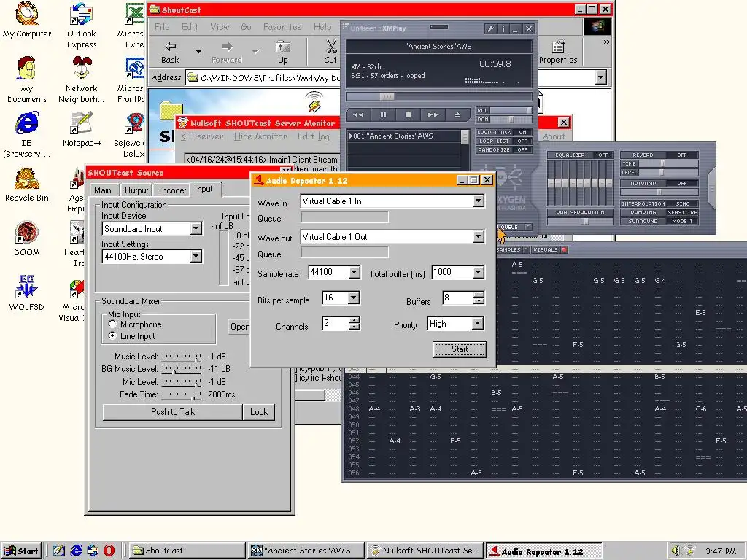Open Priority dropdown

(x=477, y=324)
